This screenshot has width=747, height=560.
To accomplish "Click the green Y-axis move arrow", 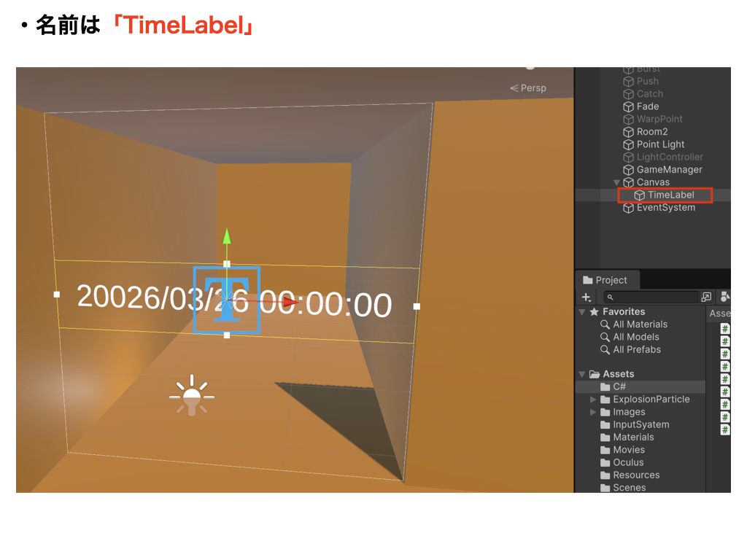I will [x=227, y=236].
